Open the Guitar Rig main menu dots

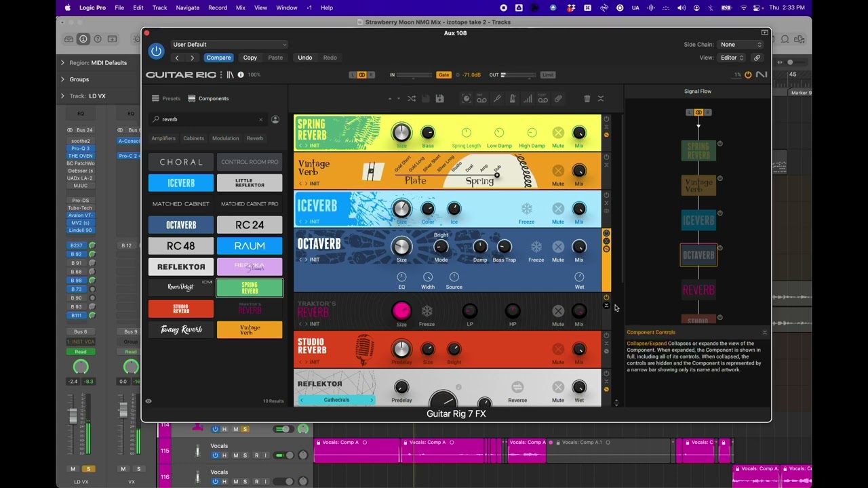click(221, 75)
